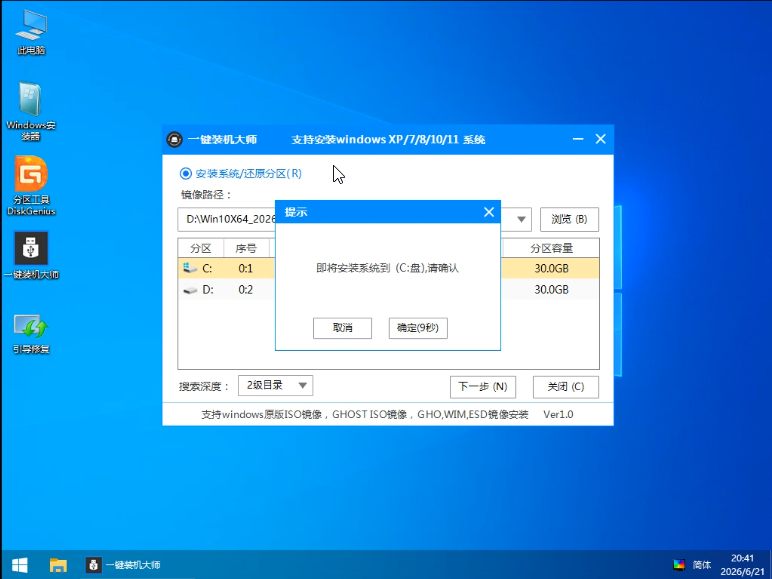Click the 30.0GB capacity of D: row
The height and width of the screenshot is (579, 772).
[551, 290]
